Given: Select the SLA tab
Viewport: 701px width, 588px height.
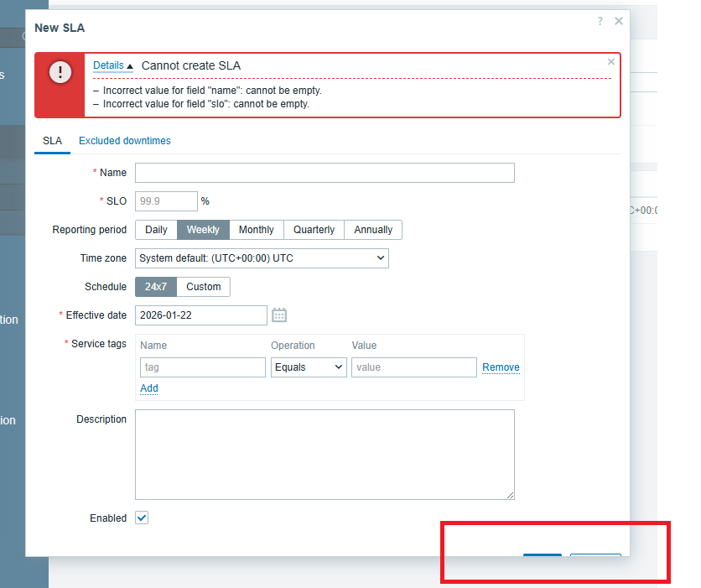Looking at the screenshot, I should pos(52,141).
